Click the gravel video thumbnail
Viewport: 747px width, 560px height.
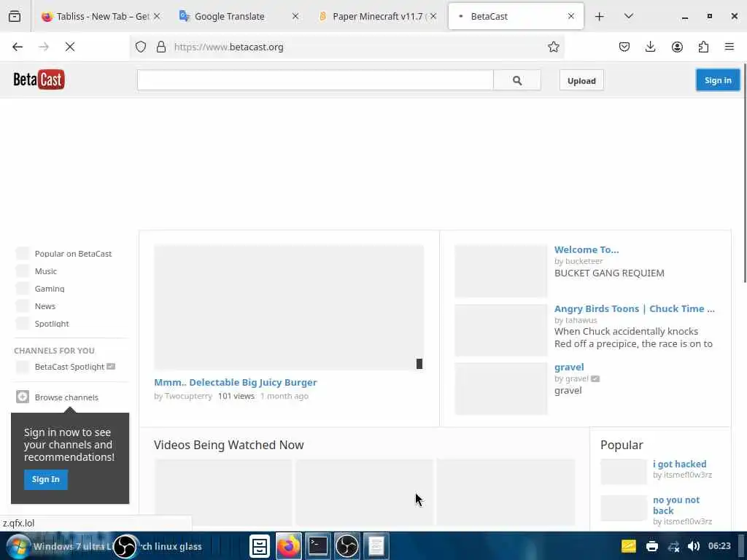(x=500, y=389)
